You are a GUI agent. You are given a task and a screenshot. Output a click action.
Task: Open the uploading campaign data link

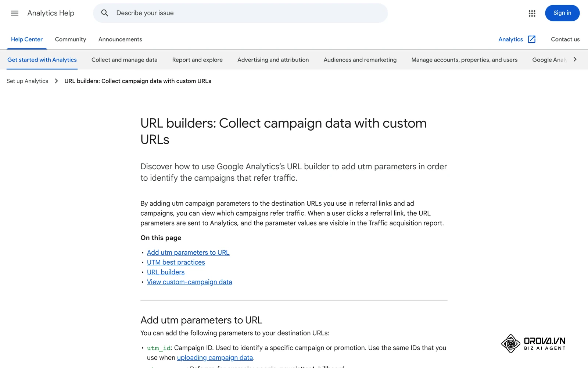215,358
